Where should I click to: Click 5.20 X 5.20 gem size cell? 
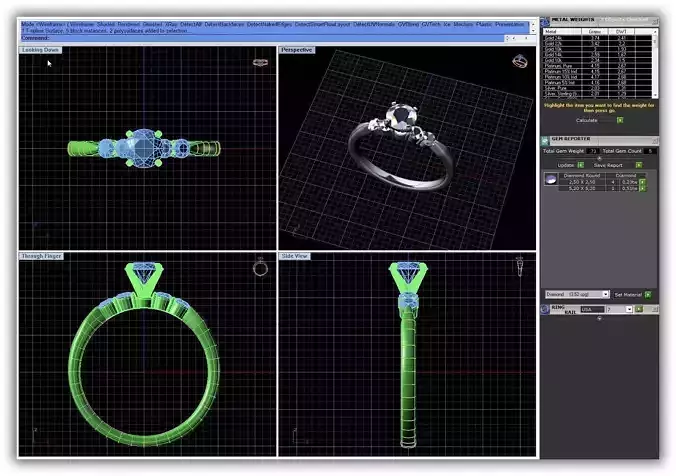pos(582,188)
